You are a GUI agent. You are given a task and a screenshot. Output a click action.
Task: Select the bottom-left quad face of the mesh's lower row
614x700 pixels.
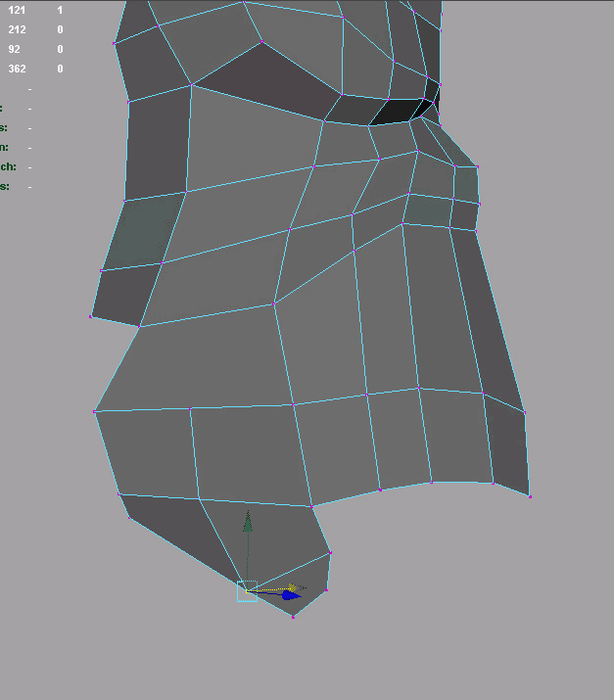click(152, 450)
